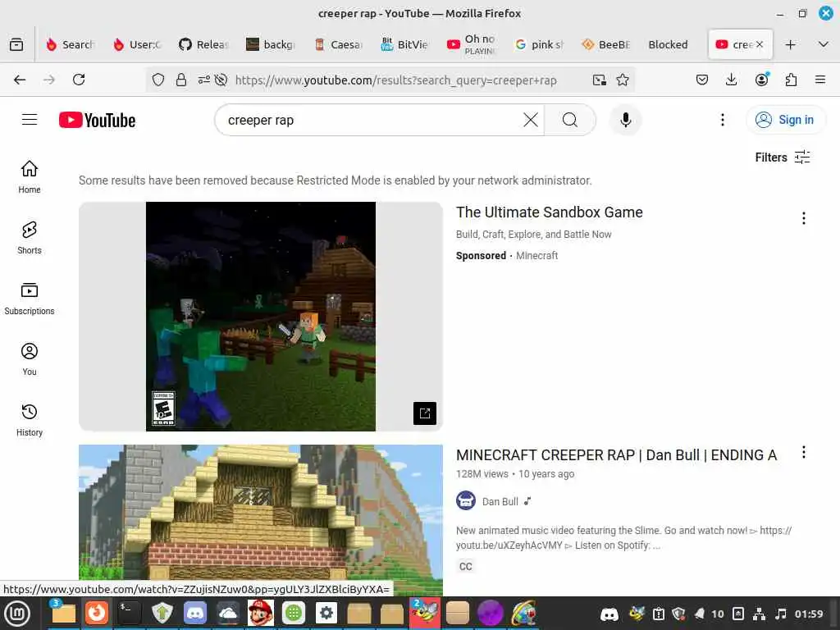The width and height of the screenshot is (840, 630).
Task: Open the Linux Mint start menu
Action: pos(18,614)
